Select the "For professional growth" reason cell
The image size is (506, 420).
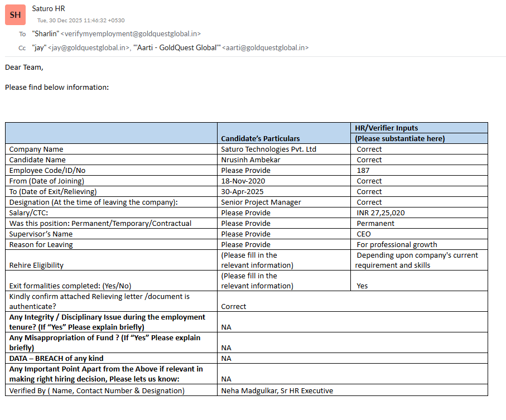pos(397,245)
